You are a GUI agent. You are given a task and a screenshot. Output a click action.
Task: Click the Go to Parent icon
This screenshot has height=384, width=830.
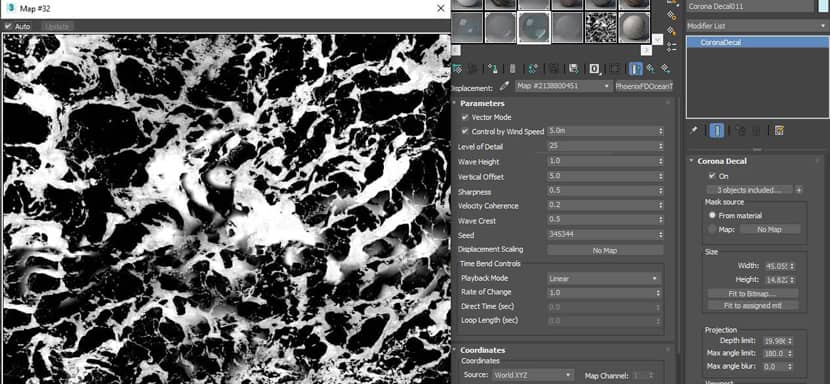click(651, 69)
